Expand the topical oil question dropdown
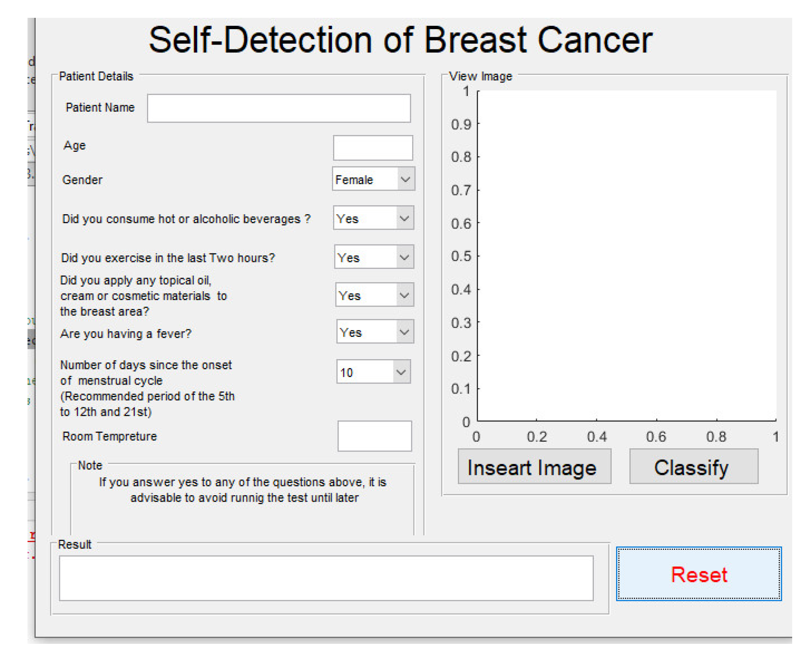Viewport: 812px width, 660px height. coord(405,295)
